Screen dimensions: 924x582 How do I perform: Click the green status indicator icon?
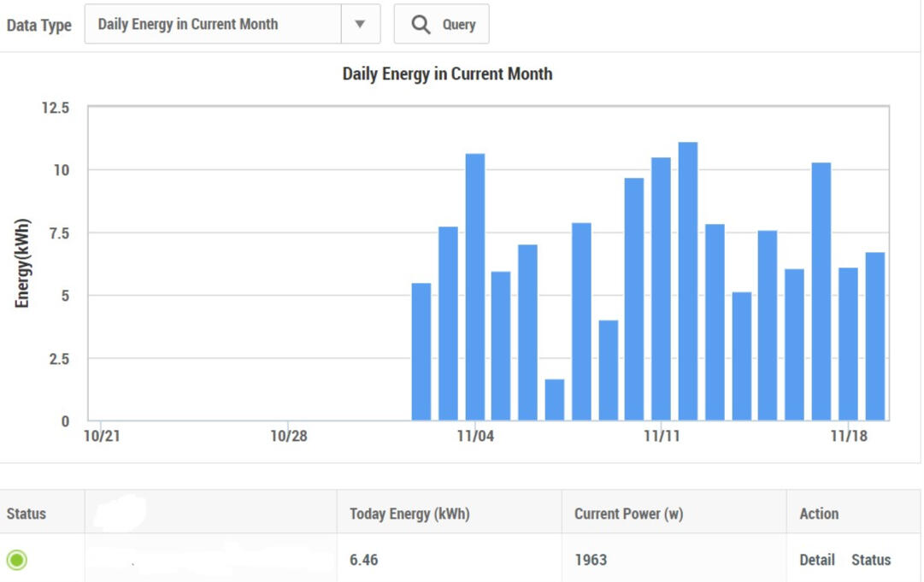17,560
